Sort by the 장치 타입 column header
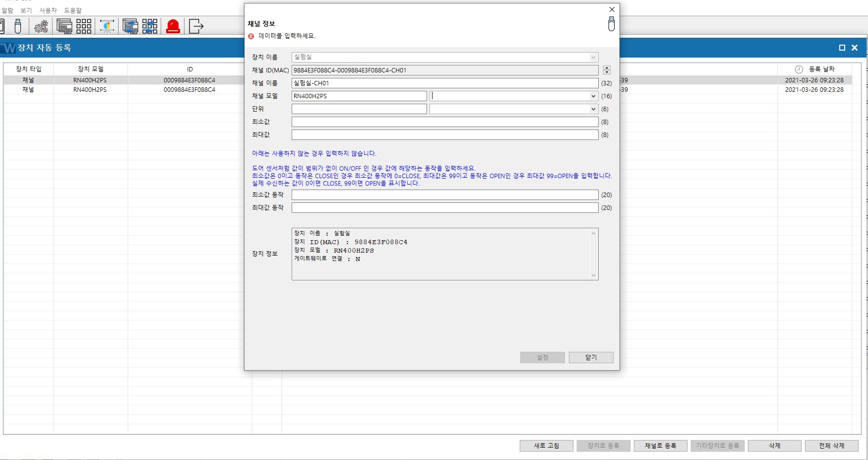The width and height of the screenshot is (868, 460). (29, 69)
